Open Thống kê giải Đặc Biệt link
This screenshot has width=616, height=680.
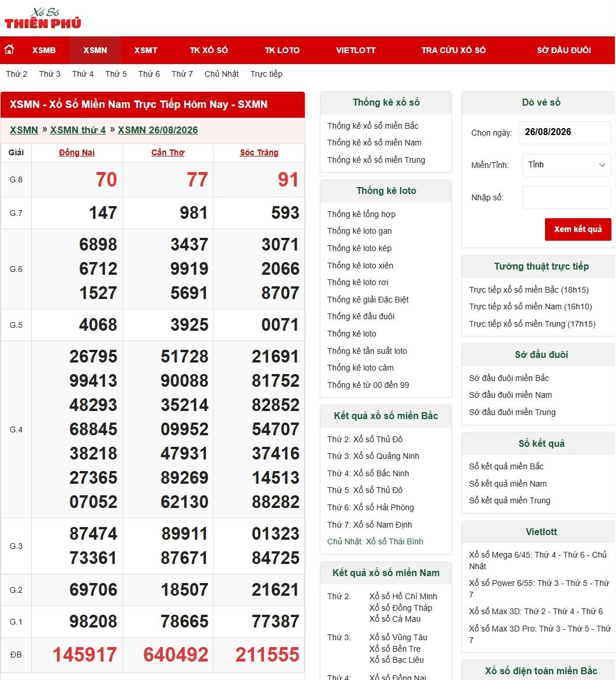368,300
